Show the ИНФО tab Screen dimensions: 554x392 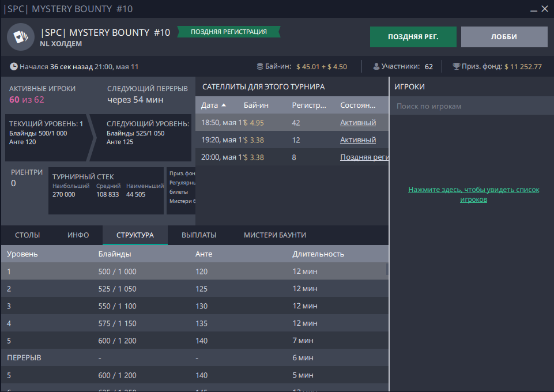coord(78,235)
